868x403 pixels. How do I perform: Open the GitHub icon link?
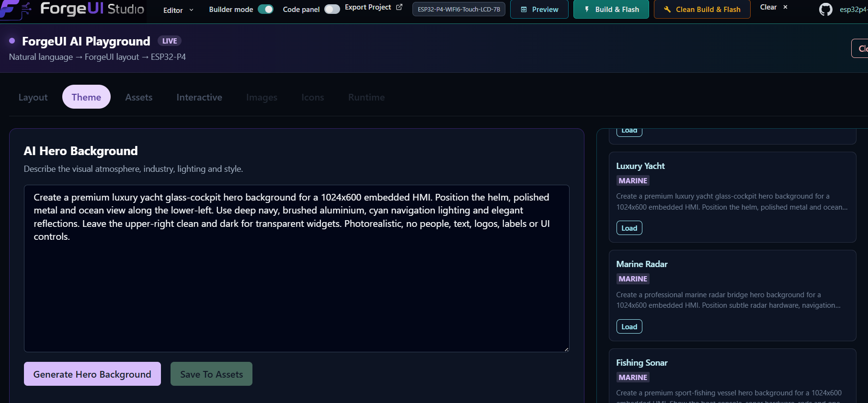point(825,10)
